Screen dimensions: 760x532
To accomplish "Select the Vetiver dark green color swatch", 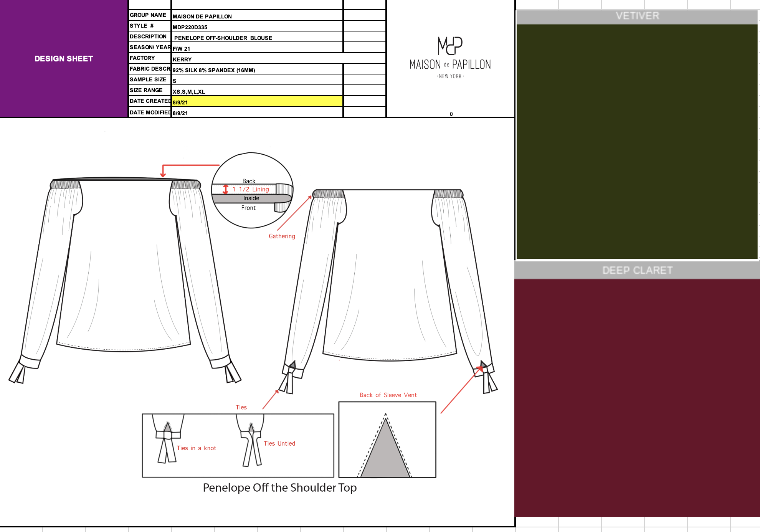I will (637, 141).
